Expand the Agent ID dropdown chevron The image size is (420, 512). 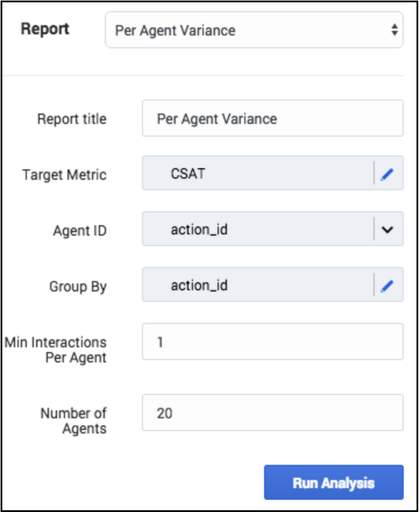[x=387, y=230]
